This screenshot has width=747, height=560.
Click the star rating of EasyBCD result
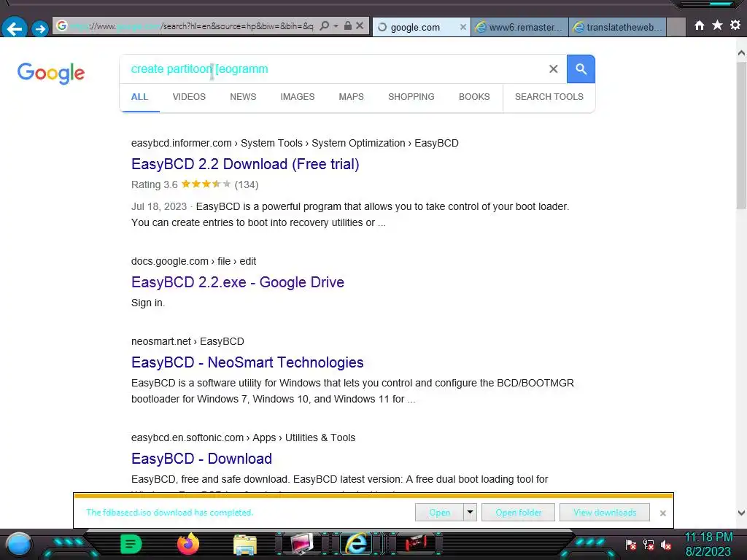pyautogui.click(x=206, y=184)
